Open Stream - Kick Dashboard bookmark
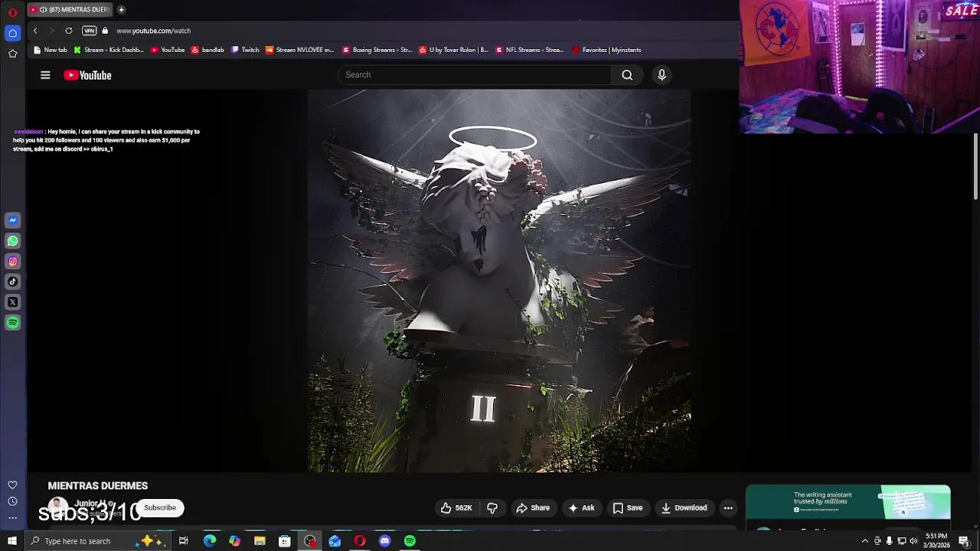The height and width of the screenshot is (551, 980). coord(109,50)
